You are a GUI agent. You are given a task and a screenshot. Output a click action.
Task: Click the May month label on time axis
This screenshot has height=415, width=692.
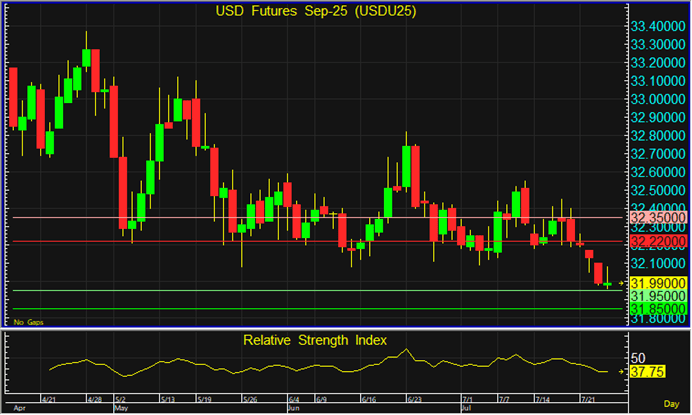tap(121, 409)
